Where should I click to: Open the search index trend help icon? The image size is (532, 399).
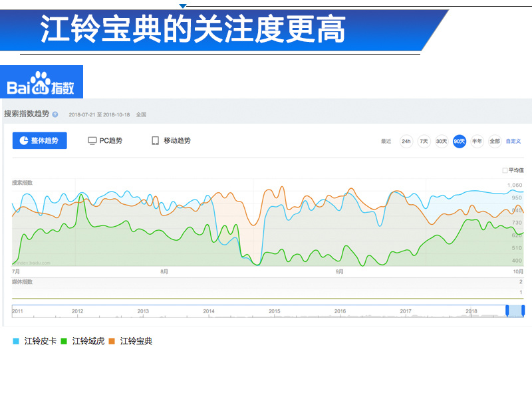[x=55, y=114]
